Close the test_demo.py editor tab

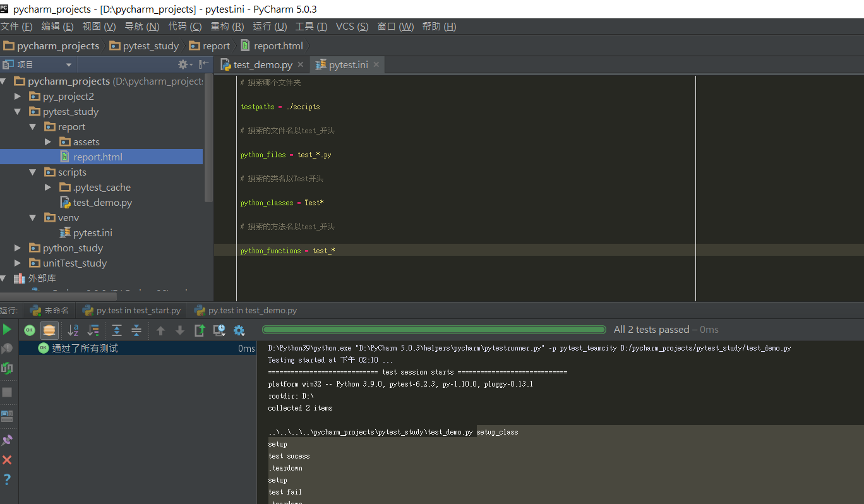[x=301, y=64]
